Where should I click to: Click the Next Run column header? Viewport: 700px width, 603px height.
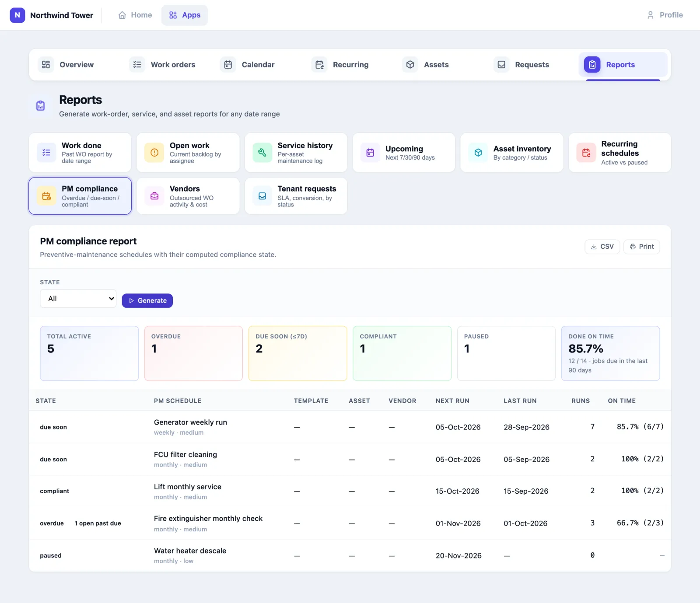click(x=452, y=401)
